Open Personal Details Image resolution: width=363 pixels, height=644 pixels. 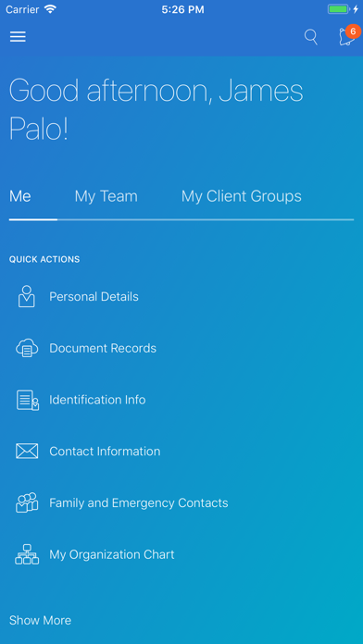[x=94, y=296]
